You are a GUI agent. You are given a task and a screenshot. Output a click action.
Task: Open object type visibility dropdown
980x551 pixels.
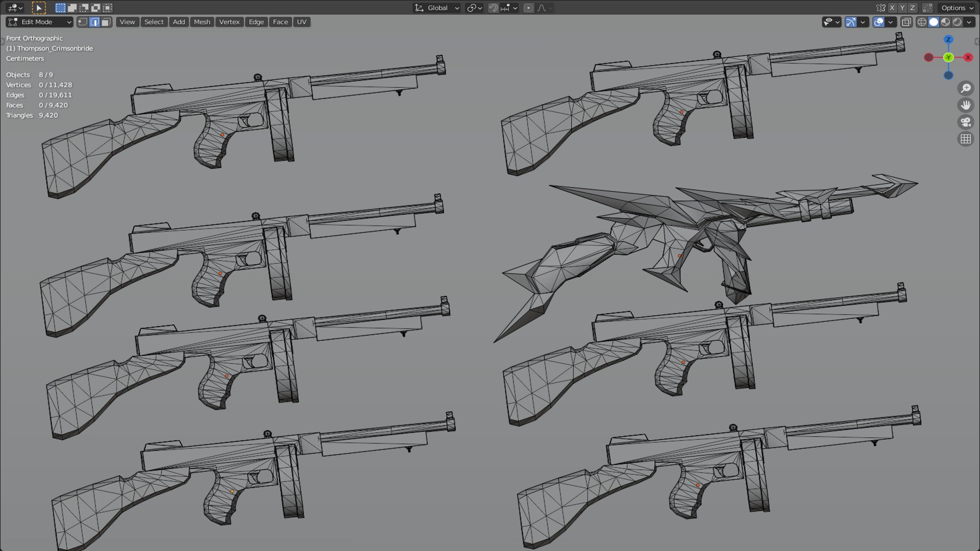click(x=831, y=22)
